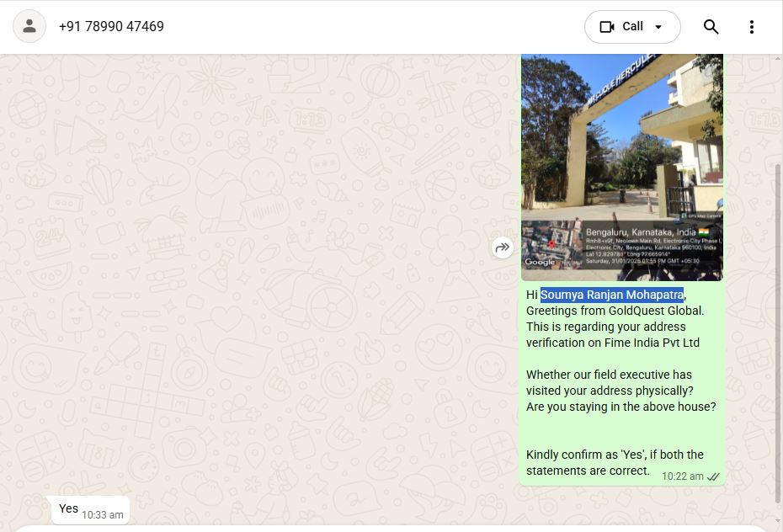Forward the photo using the forward arrow
This screenshot has width=783, height=532.
(x=503, y=247)
